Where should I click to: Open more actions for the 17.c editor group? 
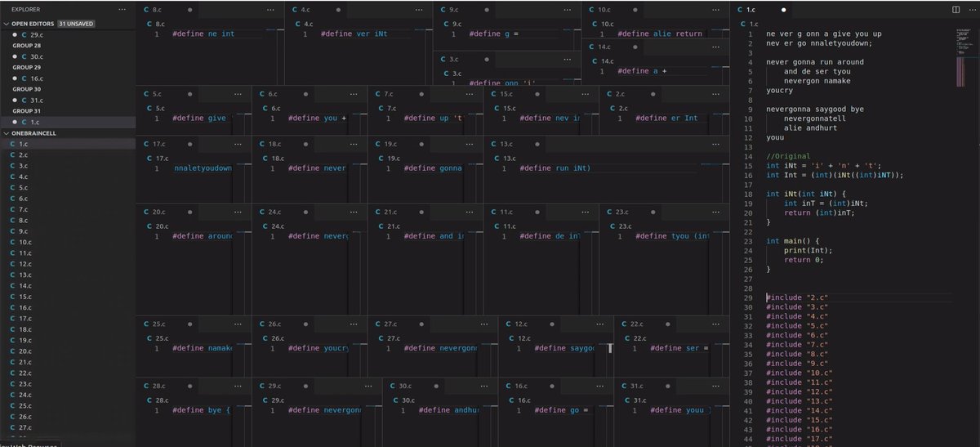[x=238, y=143]
